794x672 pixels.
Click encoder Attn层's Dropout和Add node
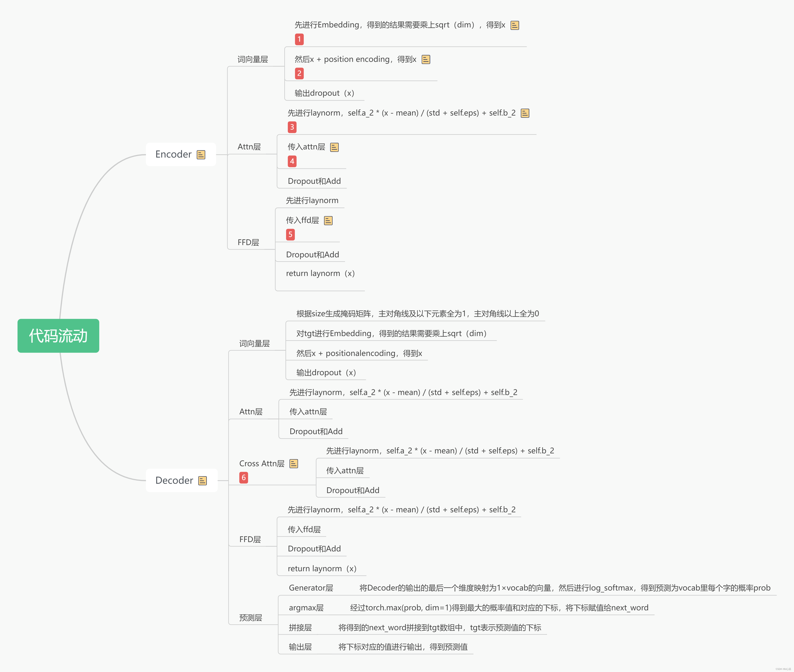pyautogui.click(x=314, y=181)
